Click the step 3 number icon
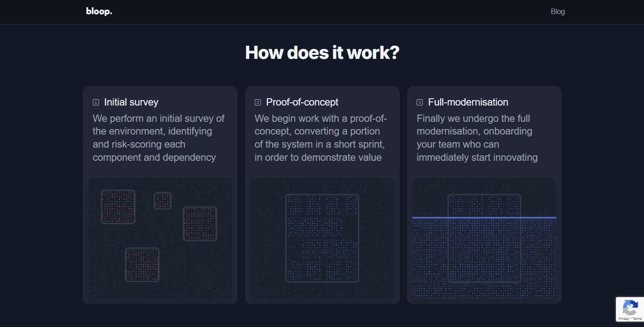 pyautogui.click(x=420, y=102)
